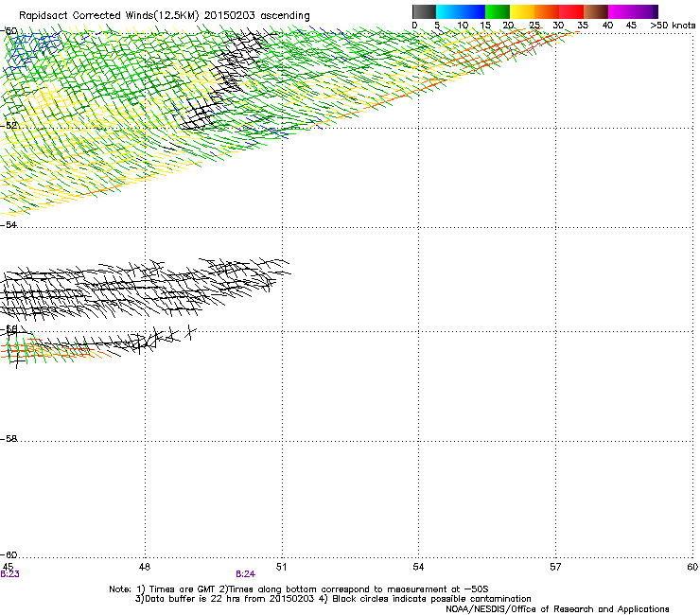700x615 pixels.
Task: Click the -54 latitude axis label
Action: (9, 225)
